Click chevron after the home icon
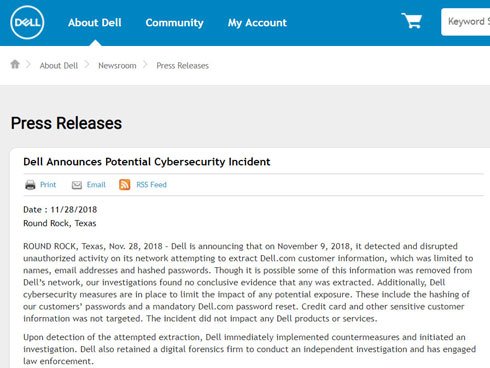The width and height of the screenshot is (490, 368). [29, 64]
